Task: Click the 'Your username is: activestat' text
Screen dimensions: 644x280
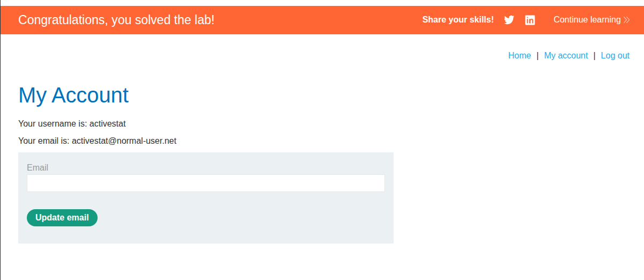Action: (x=72, y=124)
